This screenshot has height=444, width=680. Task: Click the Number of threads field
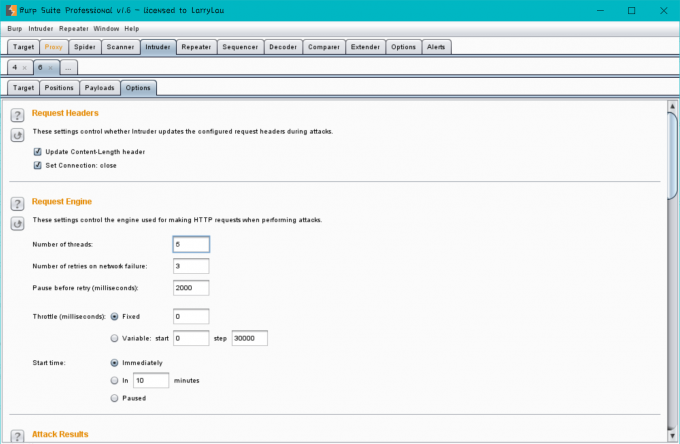tap(191, 244)
